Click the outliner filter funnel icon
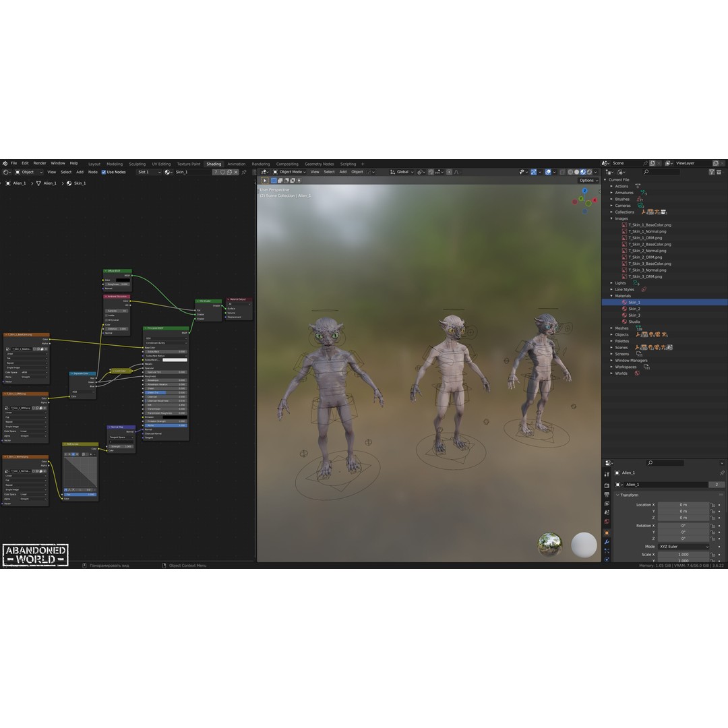The width and height of the screenshot is (728, 728). coord(712,172)
